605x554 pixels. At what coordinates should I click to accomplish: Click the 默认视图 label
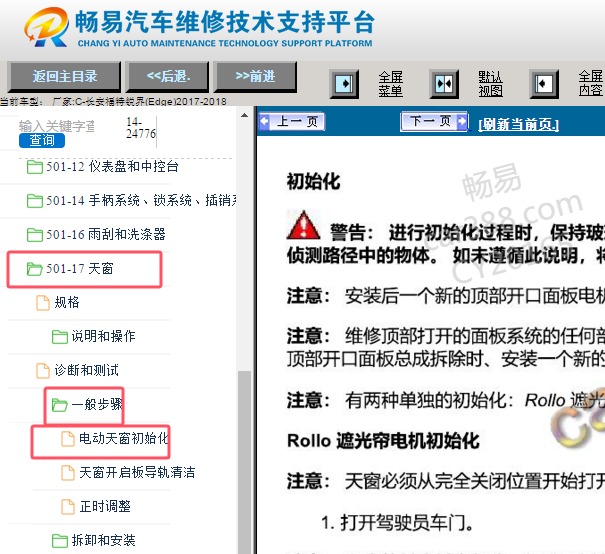tap(490, 84)
